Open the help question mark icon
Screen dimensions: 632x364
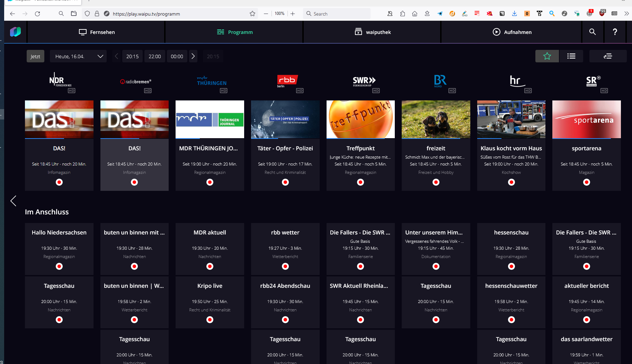coord(615,32)
